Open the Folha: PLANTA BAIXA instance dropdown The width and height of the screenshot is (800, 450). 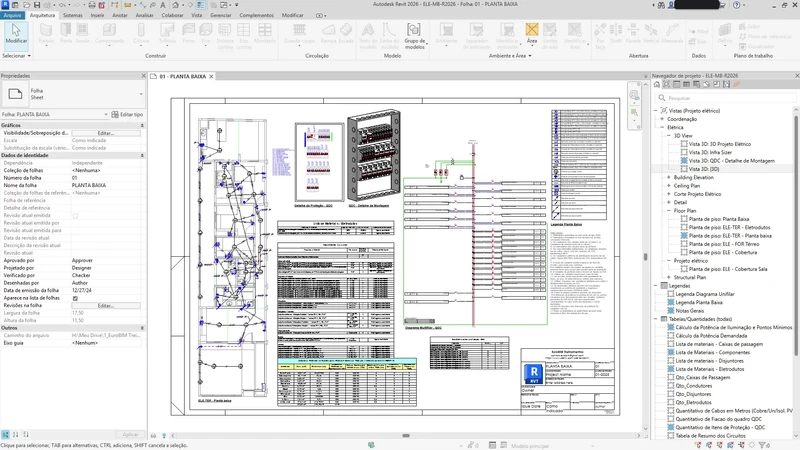(106, 114)
